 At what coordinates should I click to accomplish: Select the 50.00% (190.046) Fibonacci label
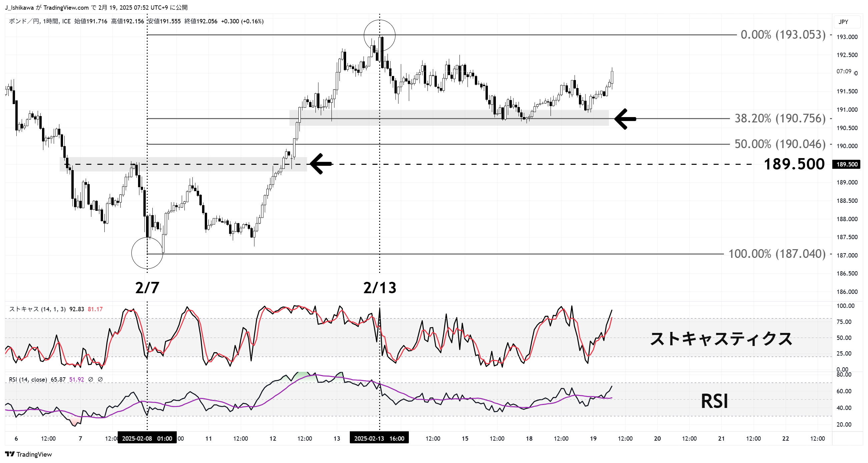(x=780, y=144)
